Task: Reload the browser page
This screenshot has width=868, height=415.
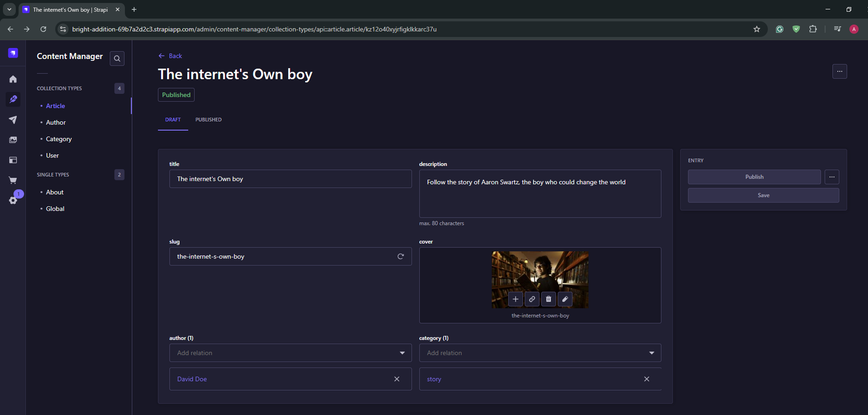Action: (x=43, y=29)
